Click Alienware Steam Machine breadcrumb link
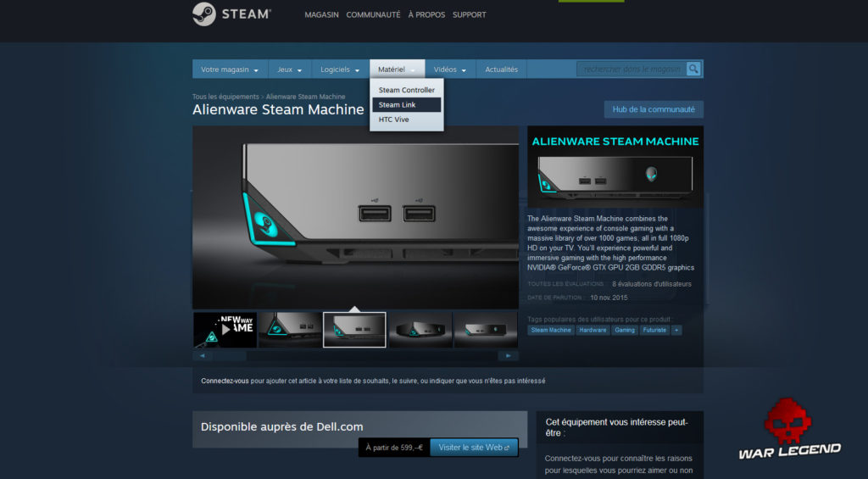This screenshot has width=868, height=479. (x=305, y=97)
